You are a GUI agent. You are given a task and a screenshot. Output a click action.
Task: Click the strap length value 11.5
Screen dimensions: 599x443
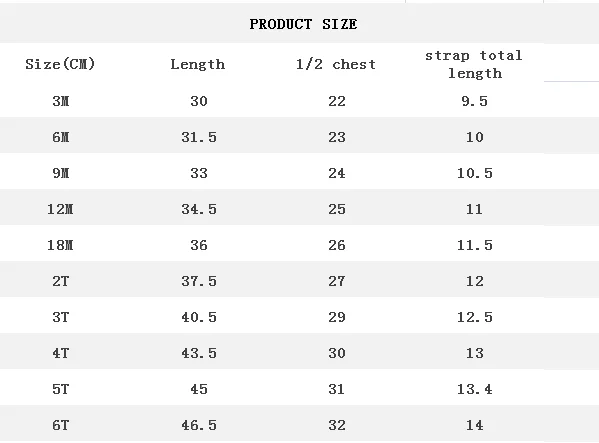point(474,245)
